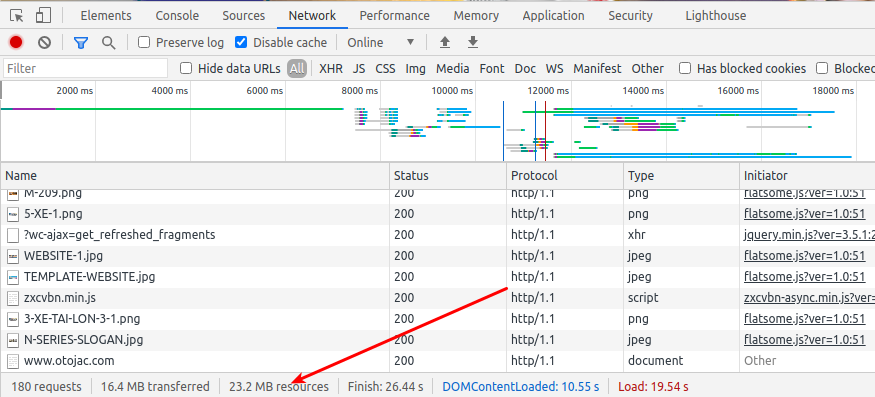Screen dimensions: 875x397
Task: Uncheck Disable cache checkbox
Action: coord(241,42)
